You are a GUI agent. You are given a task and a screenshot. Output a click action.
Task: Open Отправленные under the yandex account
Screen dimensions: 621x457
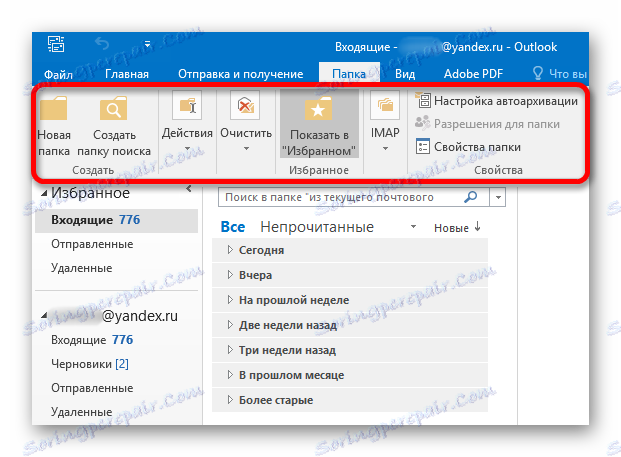click(92, 388)
